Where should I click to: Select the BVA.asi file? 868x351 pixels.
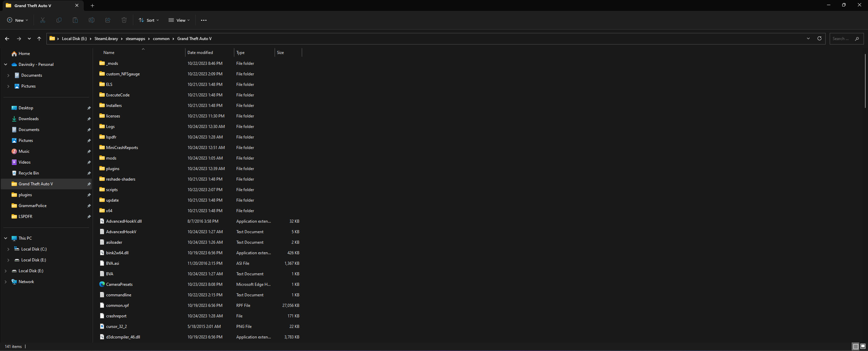point(199,263)
